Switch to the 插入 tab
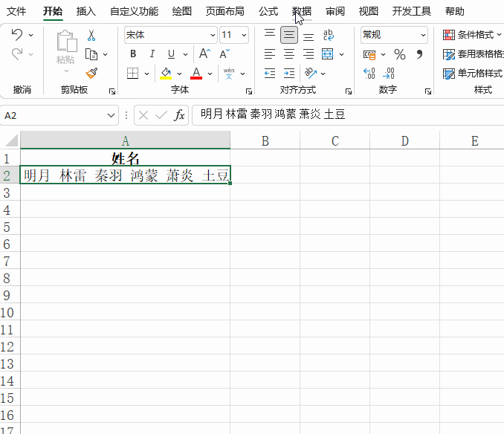Viewport: 504px width, 434px height. coord(85,12)
